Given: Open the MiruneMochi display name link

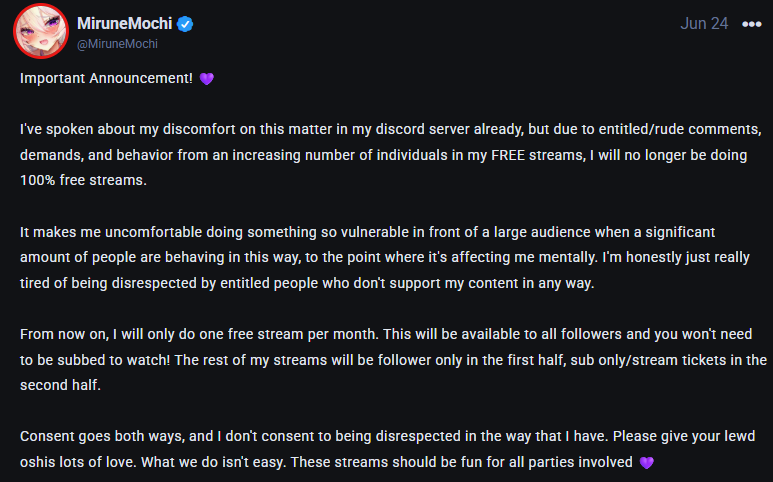Looking at the screenshot, I should [x=124, y=23].
